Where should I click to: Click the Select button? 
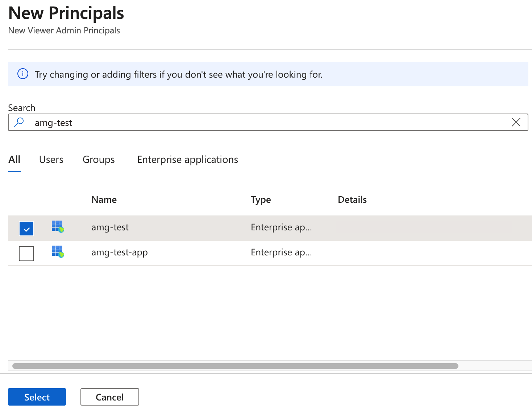37,397
